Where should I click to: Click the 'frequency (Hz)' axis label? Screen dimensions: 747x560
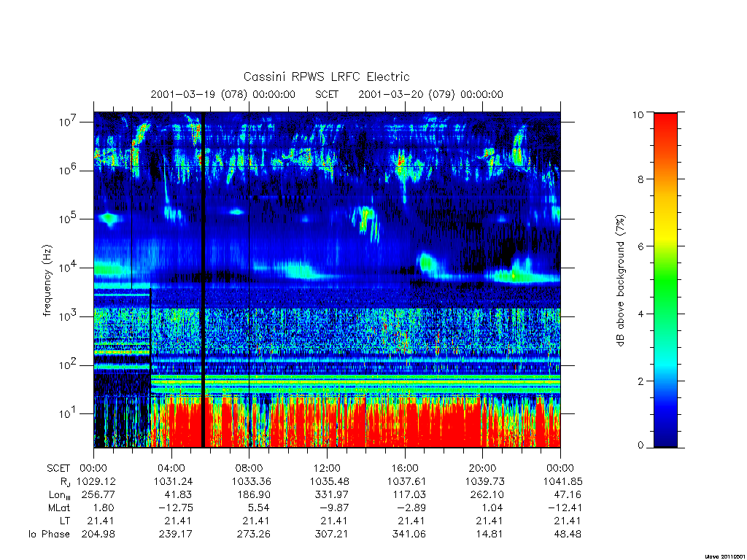[47, 280]
